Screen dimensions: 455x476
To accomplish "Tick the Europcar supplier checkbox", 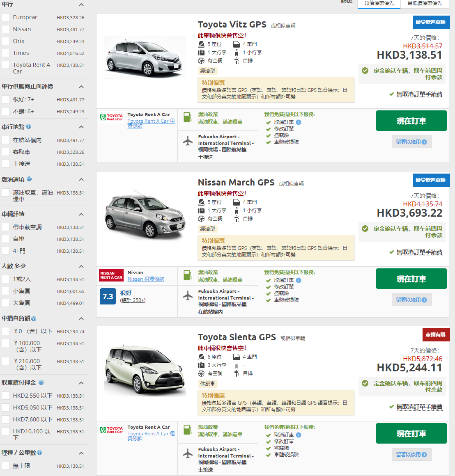I will click(6, 17).
